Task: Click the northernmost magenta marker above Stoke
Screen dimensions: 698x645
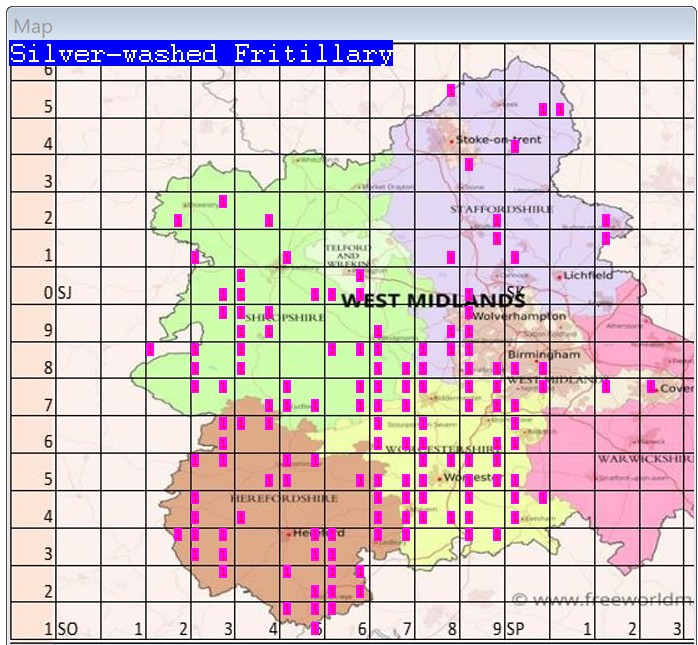Action: tap(451, 90)
